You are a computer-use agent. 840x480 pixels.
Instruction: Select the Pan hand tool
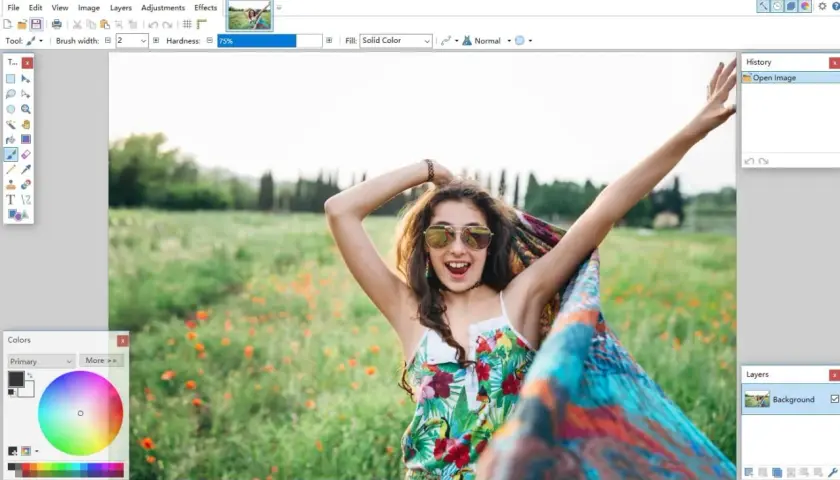[26, 124]
